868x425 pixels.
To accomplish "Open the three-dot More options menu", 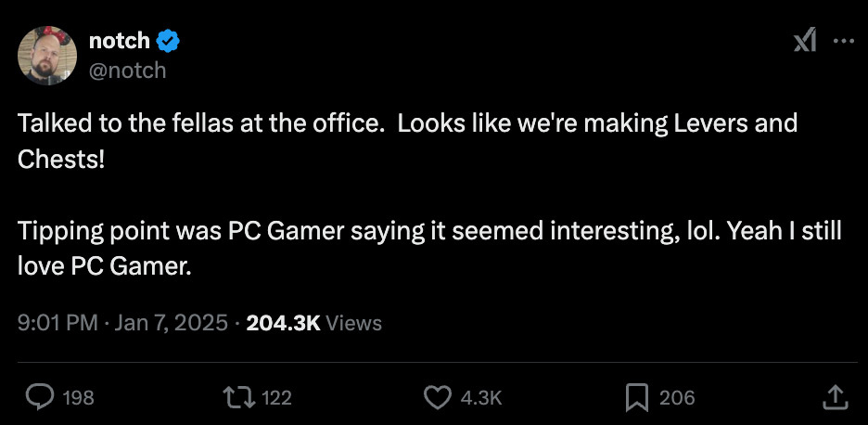I will pyautogui.click(x=844, y=41).
